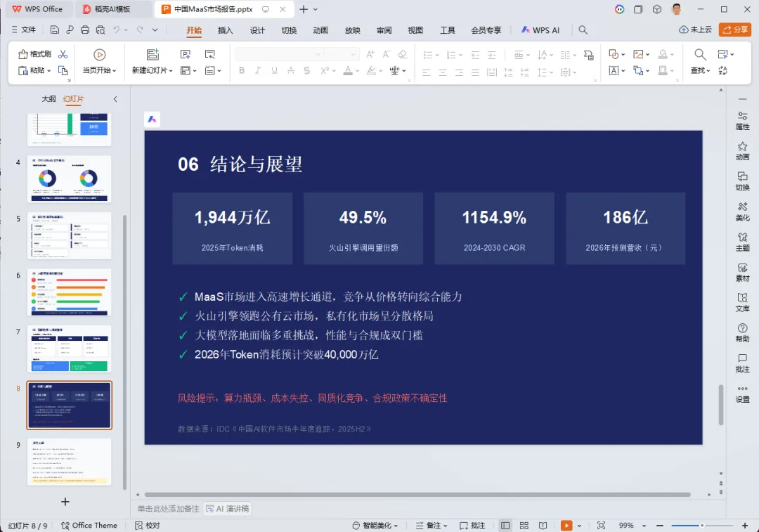Open the Design (设计) ribbon tab
This screenshot has width=759, height=532.
pyautogui.click(x=257, y=30)
